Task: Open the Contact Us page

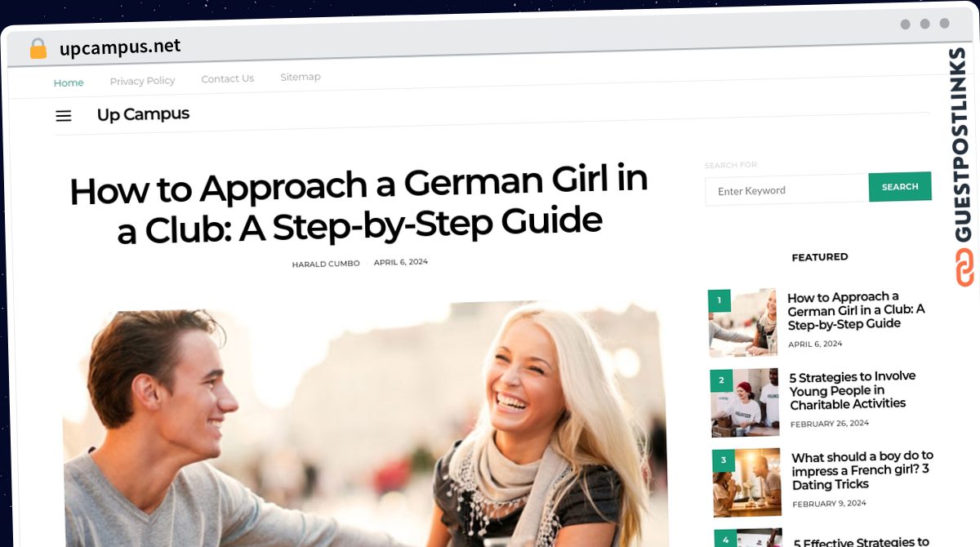Action: point(227,79)
